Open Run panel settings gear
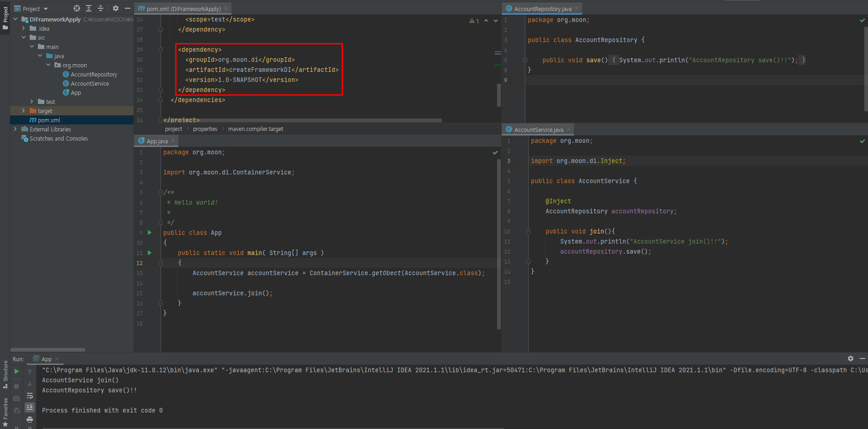Viewport: 868px width, 429px height. point(851,358)
